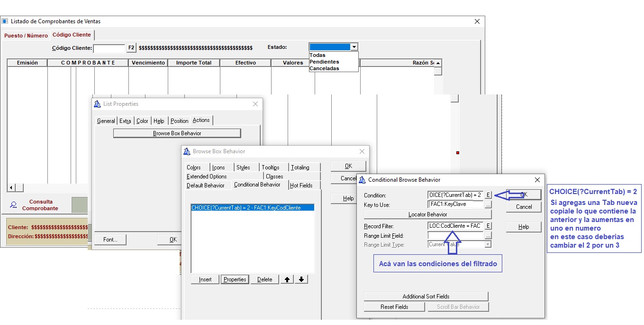The height and width of the screenshot is (325, 644).
Task: Click Delete below the conditions list
Action: pyautogui.click(x=264, y=279)
